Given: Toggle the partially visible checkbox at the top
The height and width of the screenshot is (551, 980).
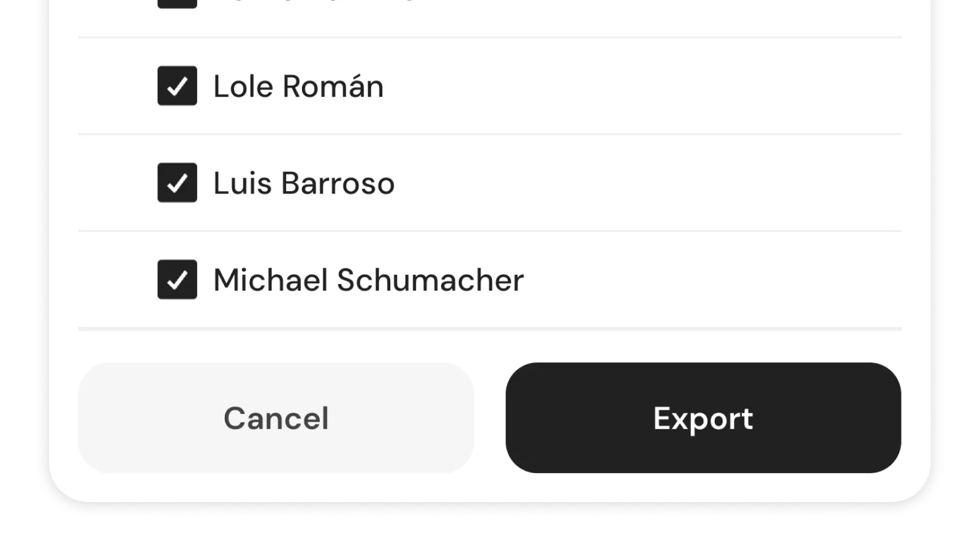Looking at the screenshot, I should 177,3.
